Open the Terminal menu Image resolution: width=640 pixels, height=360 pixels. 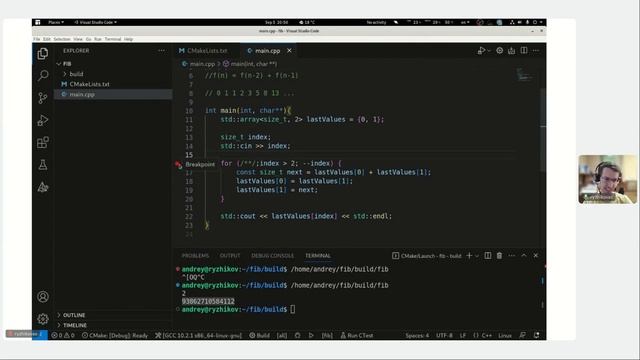click(113, 39)
